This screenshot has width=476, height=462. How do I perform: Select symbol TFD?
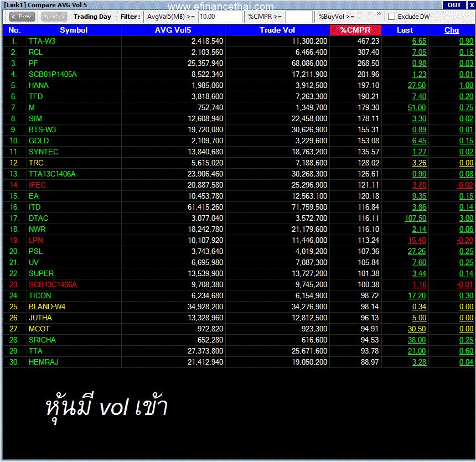[36, 96]
